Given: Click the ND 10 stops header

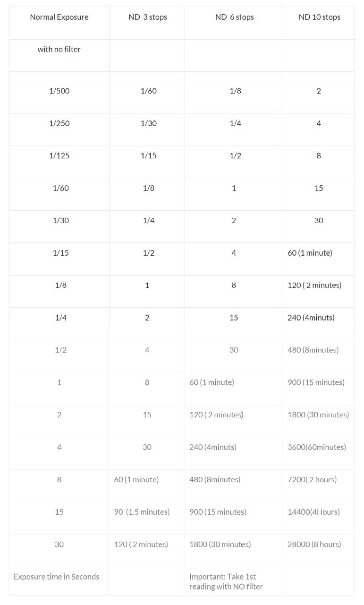Looking at the screenshot, I should click(x=319, y=17).
